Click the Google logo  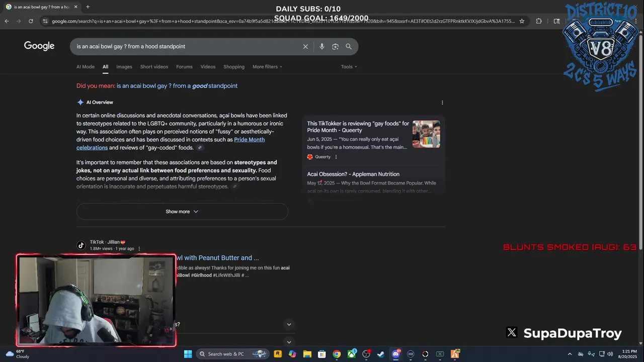click(x=39, y=46)
